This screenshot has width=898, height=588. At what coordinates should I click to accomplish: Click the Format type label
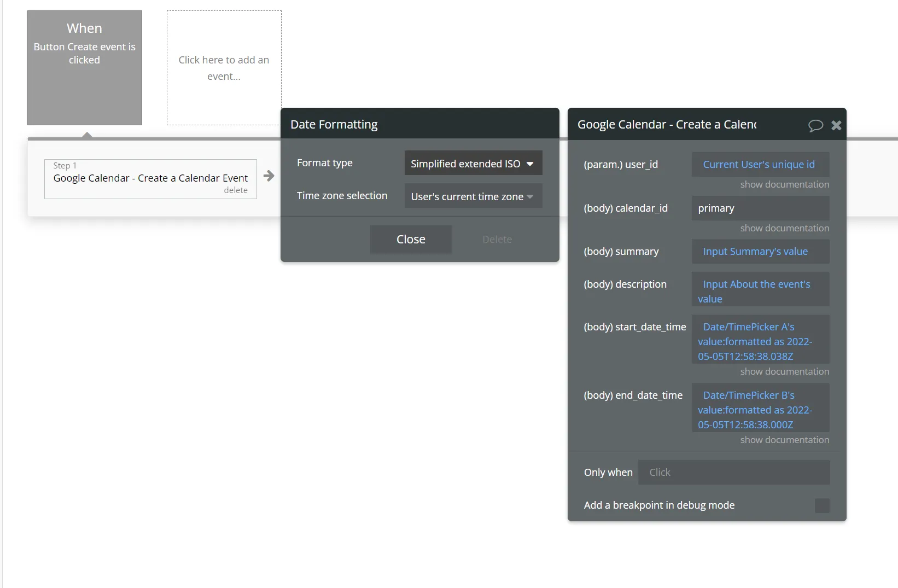click(325, 163)
